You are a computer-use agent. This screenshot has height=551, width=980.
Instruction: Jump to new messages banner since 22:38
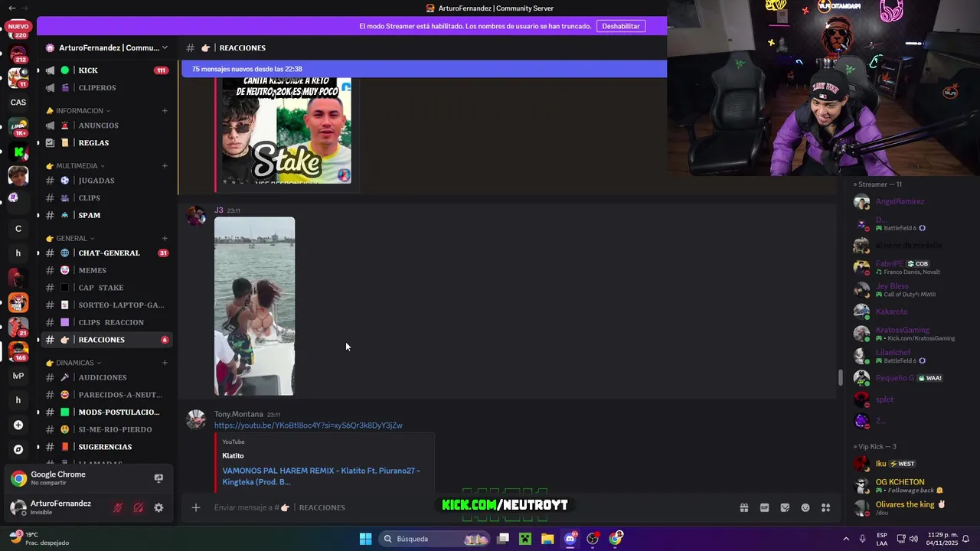tap(424, 69)
